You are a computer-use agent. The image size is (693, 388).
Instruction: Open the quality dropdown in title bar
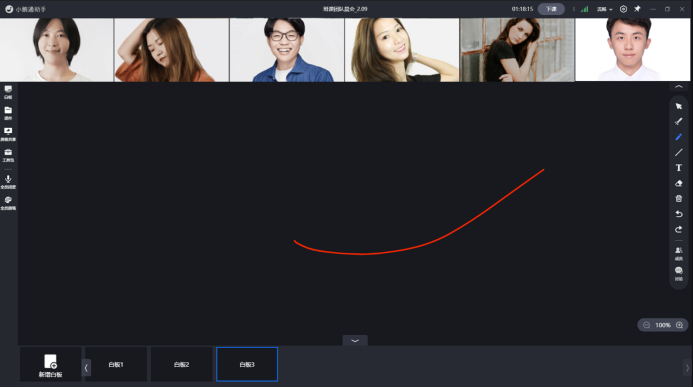click(605, 9)
